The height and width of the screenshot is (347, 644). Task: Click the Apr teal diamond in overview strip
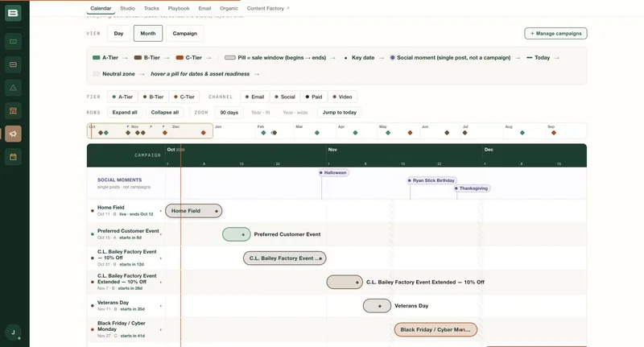coord(355,133)
